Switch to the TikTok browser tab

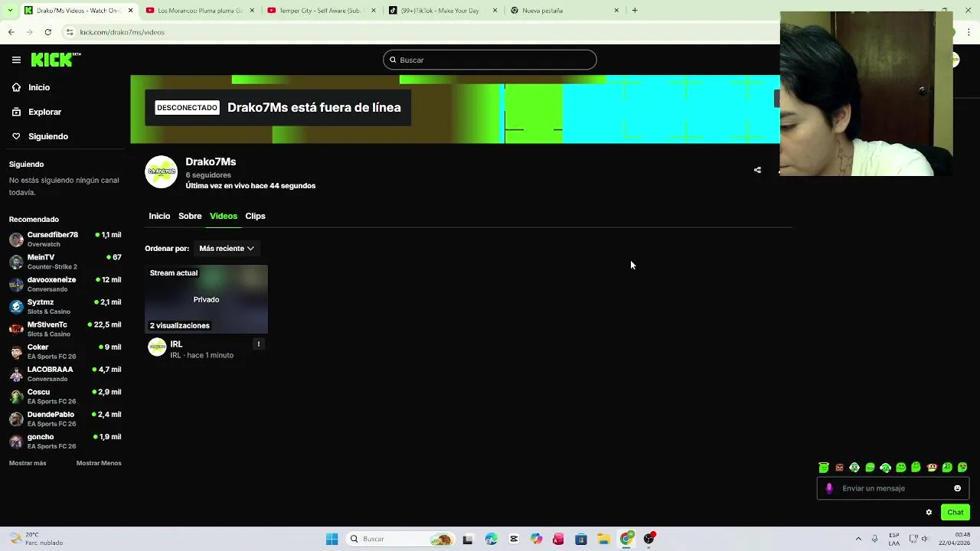pos(443,11)
